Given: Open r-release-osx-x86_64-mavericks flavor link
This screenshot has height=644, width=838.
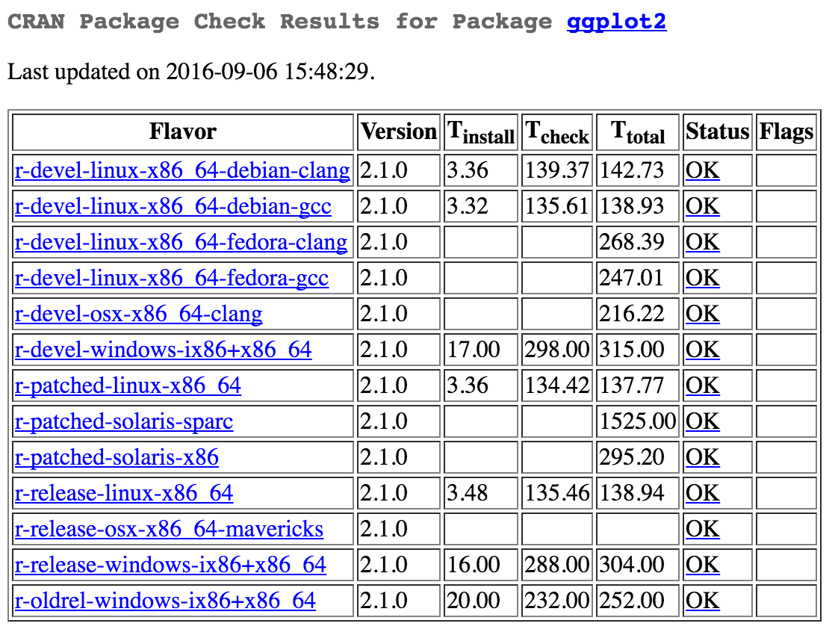Looking at the screenshot, I should pyautogui.click(x=169, y=528).
